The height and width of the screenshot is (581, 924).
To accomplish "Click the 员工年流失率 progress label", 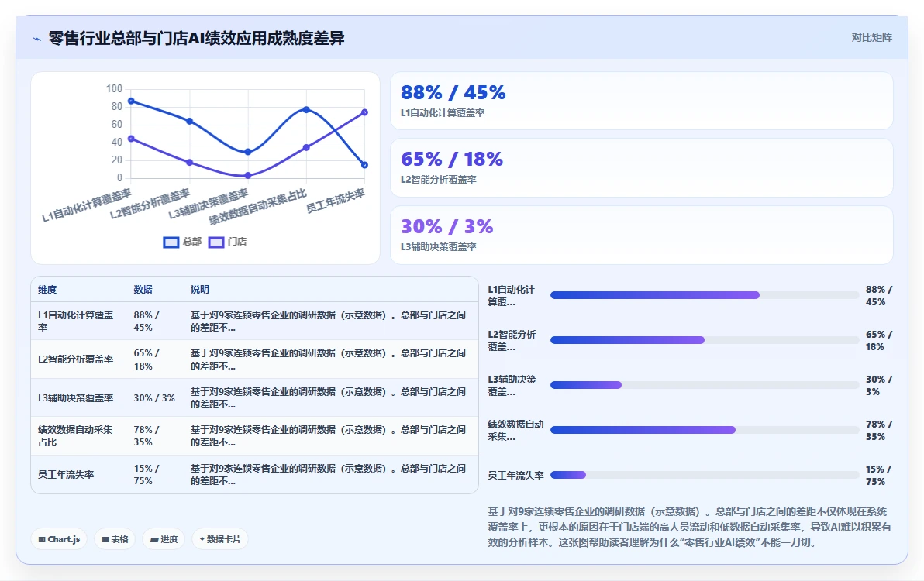I will (x=515, y=475).
